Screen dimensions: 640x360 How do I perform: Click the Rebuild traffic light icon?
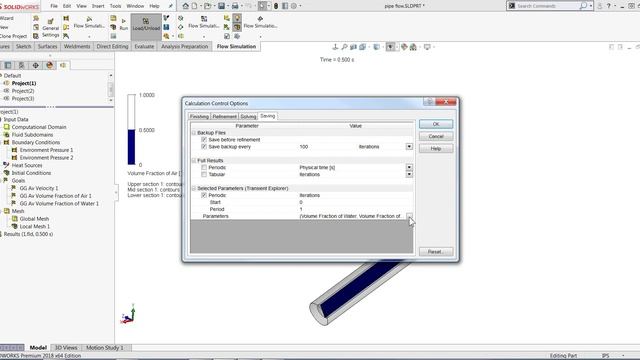[276, 6]
